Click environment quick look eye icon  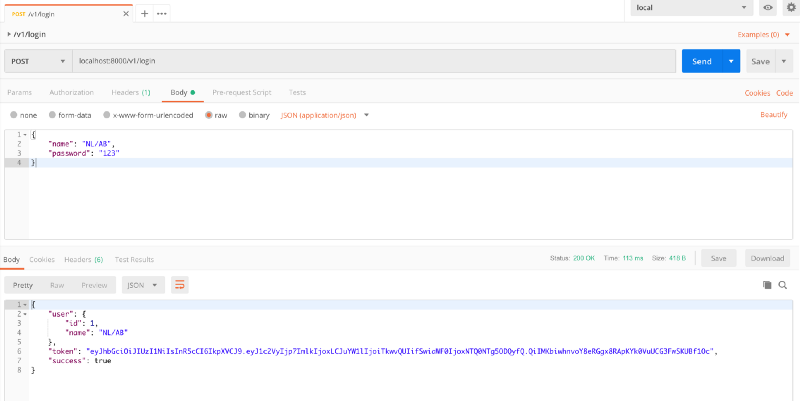[x=768, y=8]
